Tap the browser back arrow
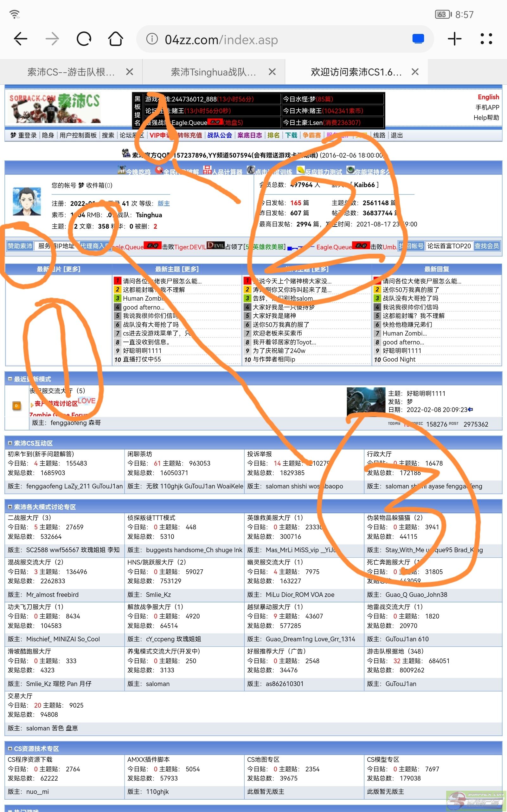 click(20, 39)
